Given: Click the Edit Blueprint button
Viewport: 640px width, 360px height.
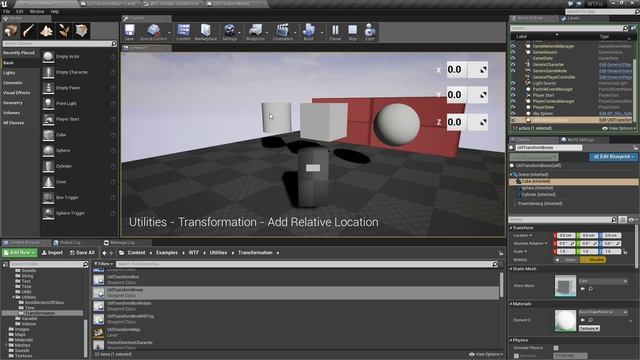Looking at the screenshot, I should (x=613, y=157).
